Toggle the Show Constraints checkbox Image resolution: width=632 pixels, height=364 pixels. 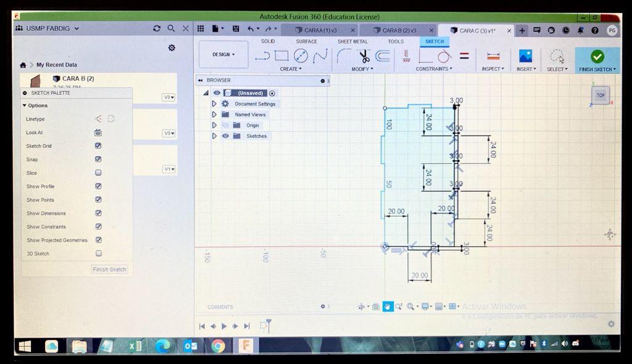click(x=98, y=226)
